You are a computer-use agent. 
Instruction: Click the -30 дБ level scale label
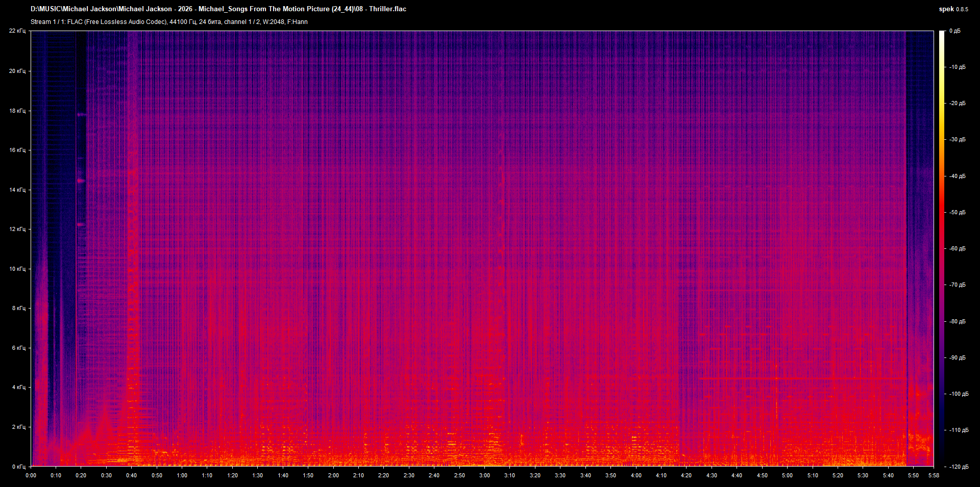957,139
